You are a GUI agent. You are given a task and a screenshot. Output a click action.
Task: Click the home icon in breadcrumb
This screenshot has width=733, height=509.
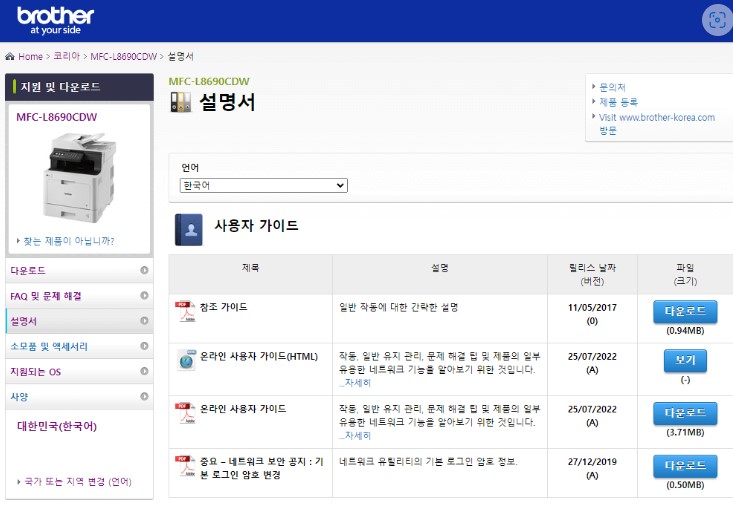pos(10,57)
